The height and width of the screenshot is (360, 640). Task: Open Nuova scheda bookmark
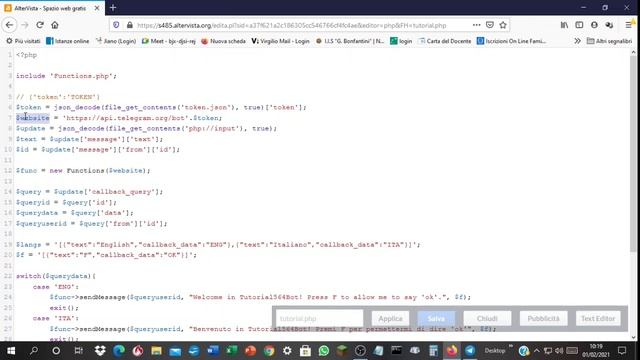click(x=223, y=41)
